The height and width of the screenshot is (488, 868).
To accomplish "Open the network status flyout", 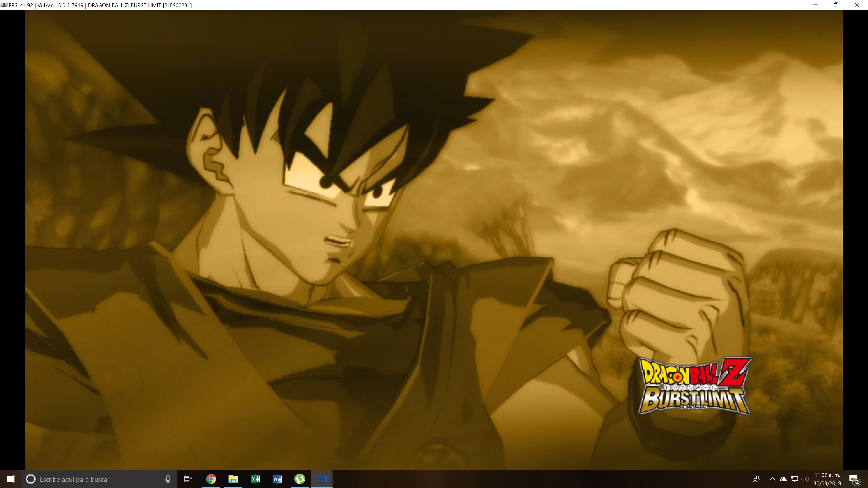I will click(794, 479).
